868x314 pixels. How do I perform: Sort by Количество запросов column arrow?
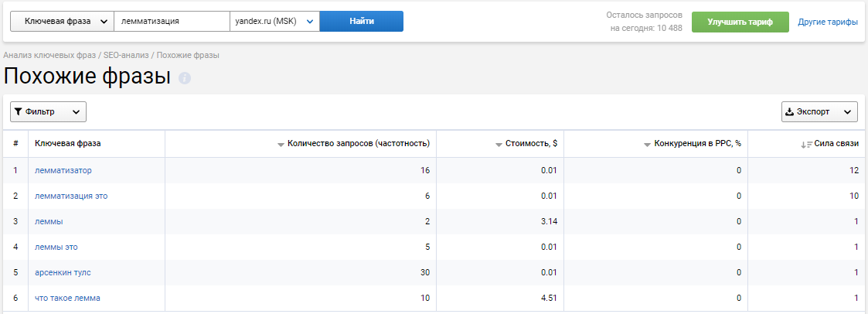pos(281,144)
